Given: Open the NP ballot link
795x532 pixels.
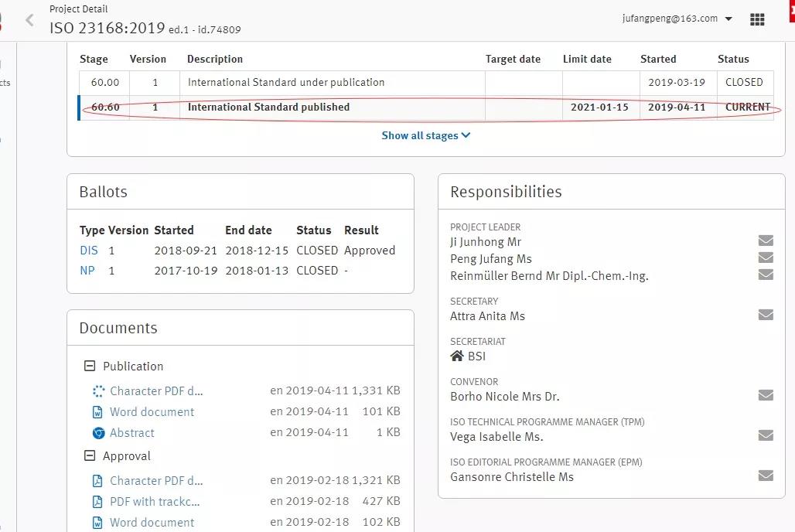Looking at the screenshot, I should coord(87,271).
